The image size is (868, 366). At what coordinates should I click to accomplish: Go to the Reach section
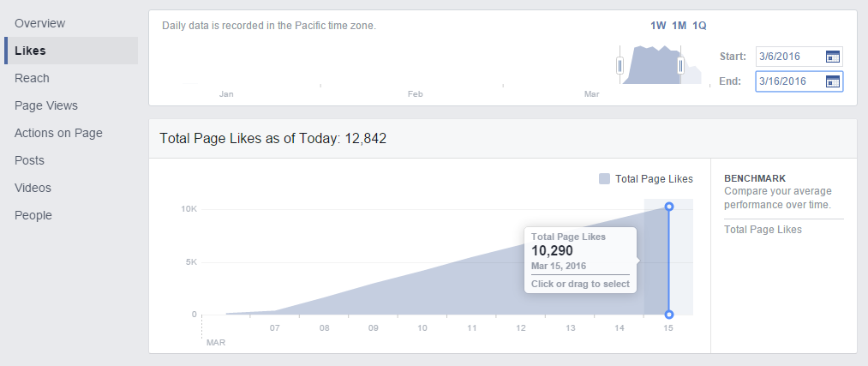pos(32,78)
